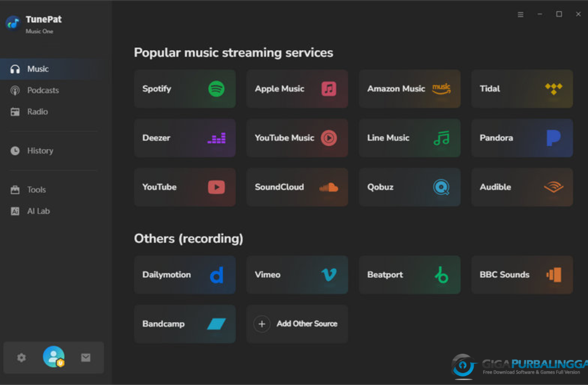588x385 pixels.
Task: Click the Amazon Music smile logo
Action: coord(441,89)
